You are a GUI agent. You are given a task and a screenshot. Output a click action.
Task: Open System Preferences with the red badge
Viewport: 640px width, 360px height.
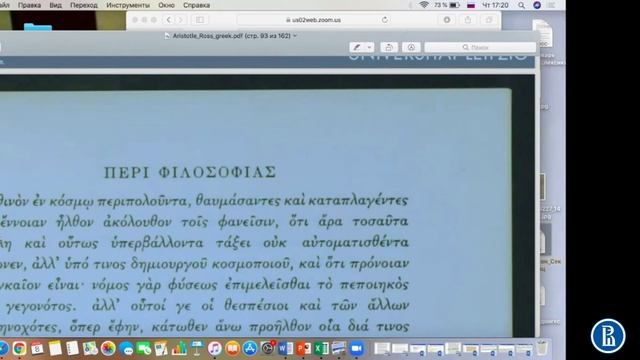pos(268,348)
